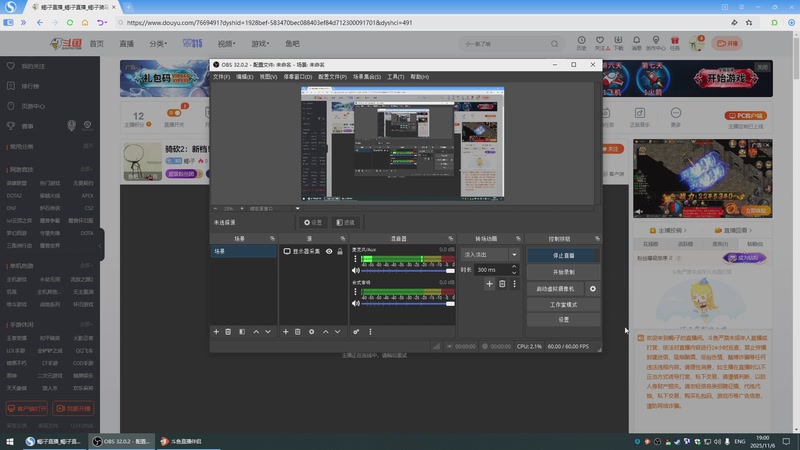
Task: Expand the 分类 dropdown in Douyu navigation
Action: pos(160,44)
